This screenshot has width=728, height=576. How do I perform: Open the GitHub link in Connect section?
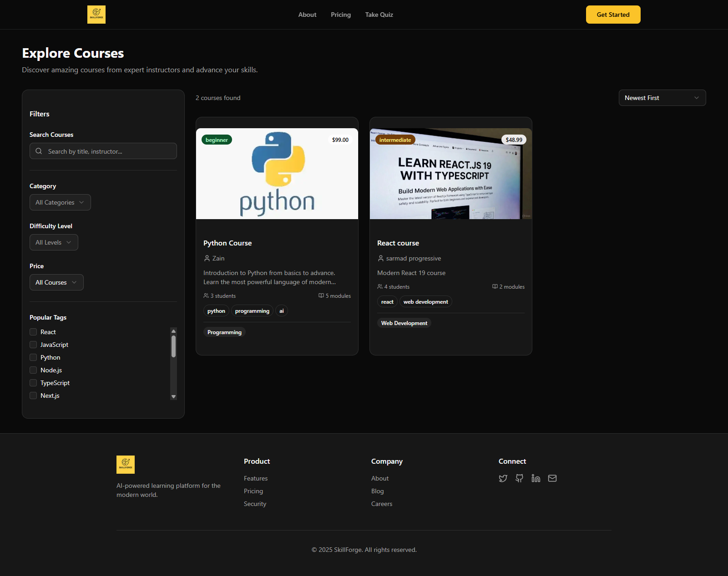point(519,478)
